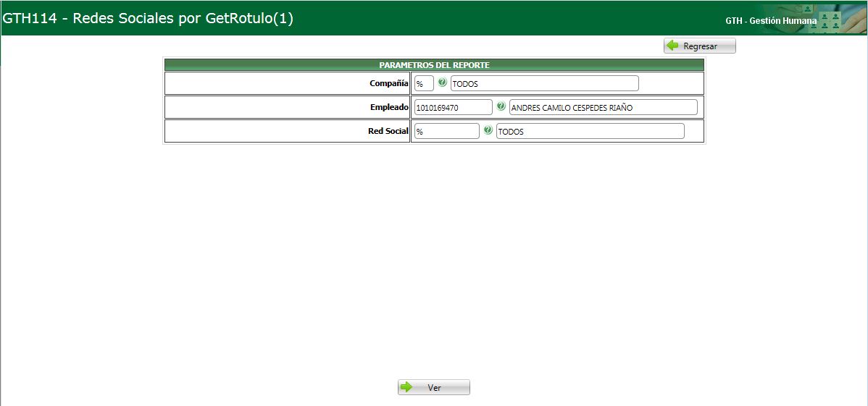Image resolution: width=868 pixels, height=406 pixels.
Task: Click the PARAMETROS DEL REPORTE header
Action: tap(434, 64)
